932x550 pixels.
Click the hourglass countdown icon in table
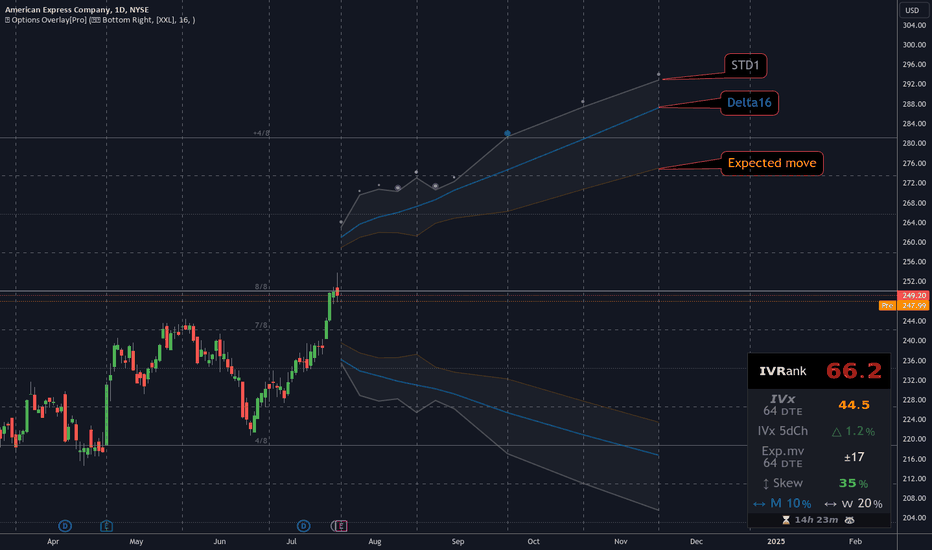(786, 520)
